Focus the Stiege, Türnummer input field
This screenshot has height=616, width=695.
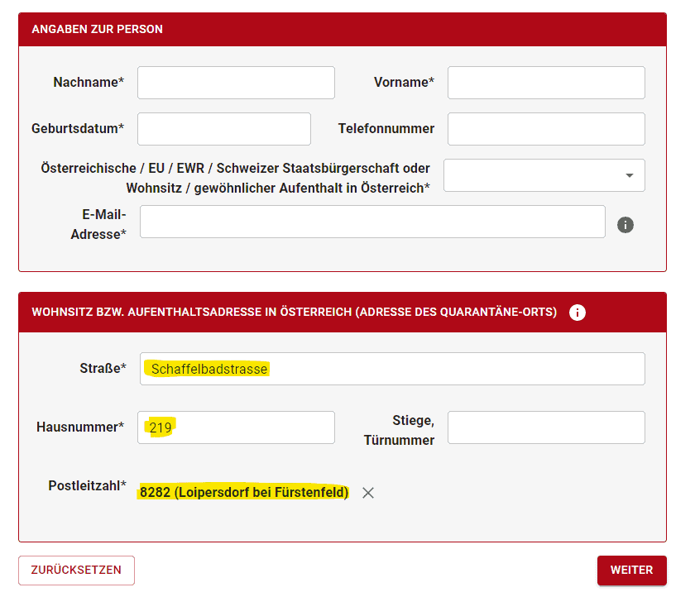click(546, 427)
